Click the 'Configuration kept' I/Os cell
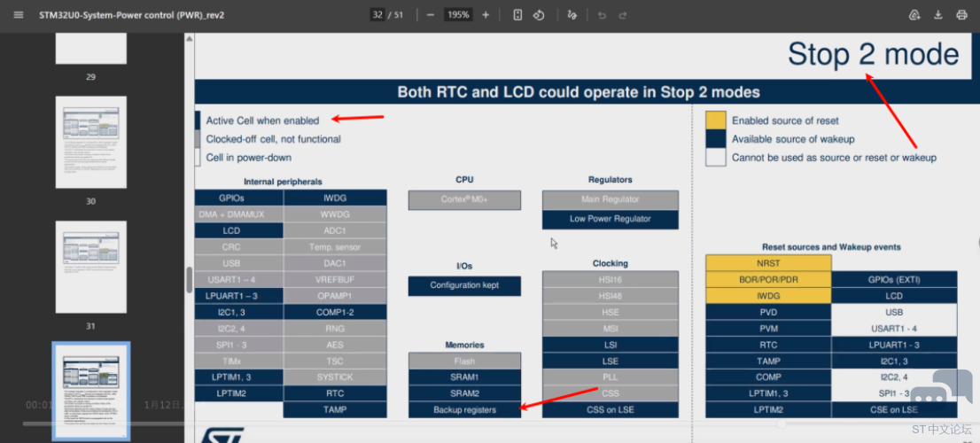The height and width of the screenshot is (443, 980). point(464,285)
